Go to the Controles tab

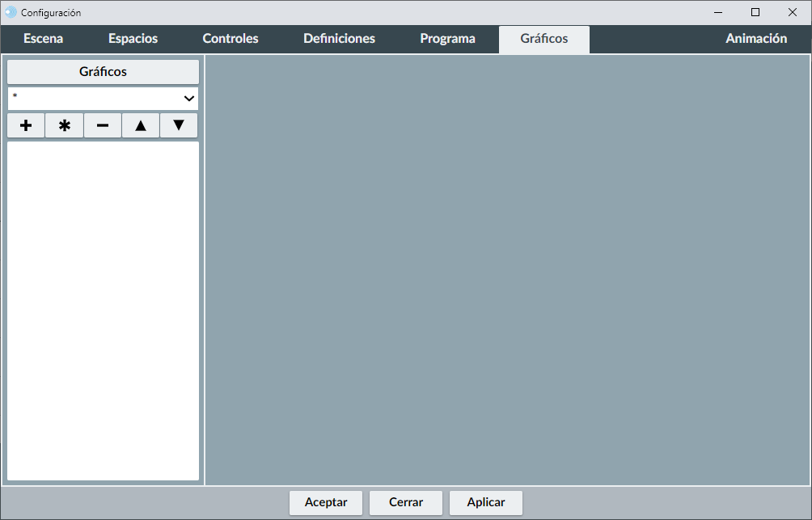click(x=230, y=39)
